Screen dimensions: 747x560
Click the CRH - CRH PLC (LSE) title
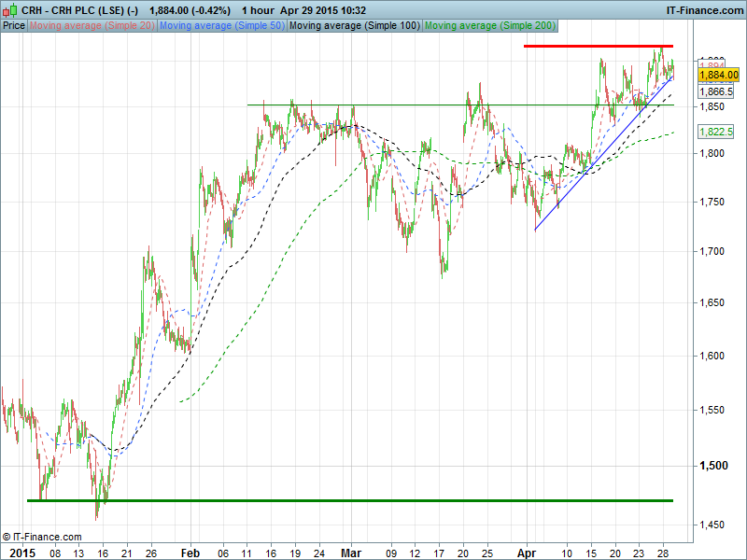79,9
